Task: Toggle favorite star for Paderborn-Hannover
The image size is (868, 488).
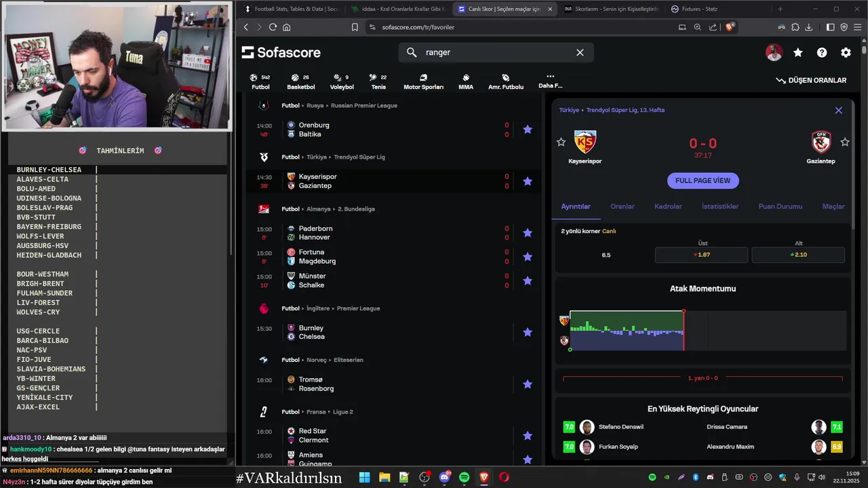Action: (x=528, y=232)
